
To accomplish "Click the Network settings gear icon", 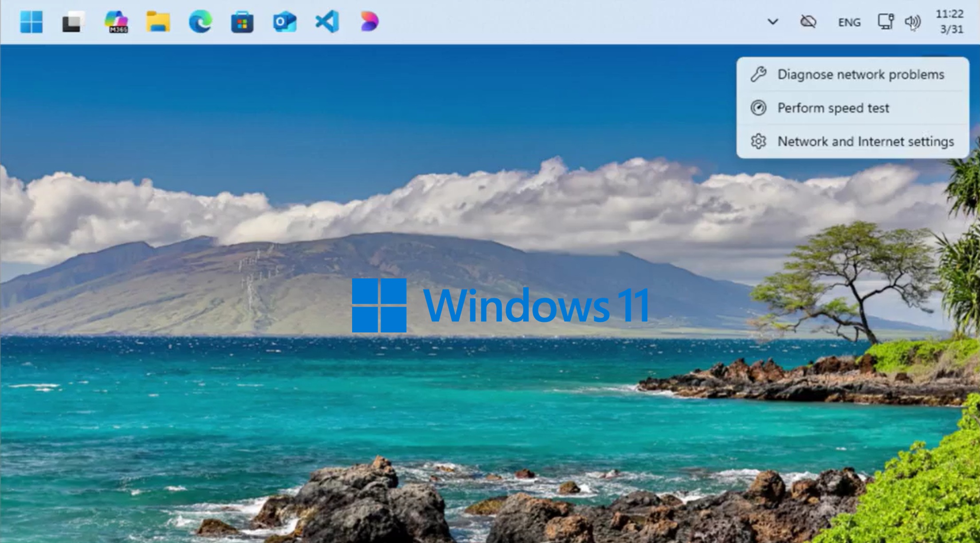I will pyautogui.click(x=758, y=141).
